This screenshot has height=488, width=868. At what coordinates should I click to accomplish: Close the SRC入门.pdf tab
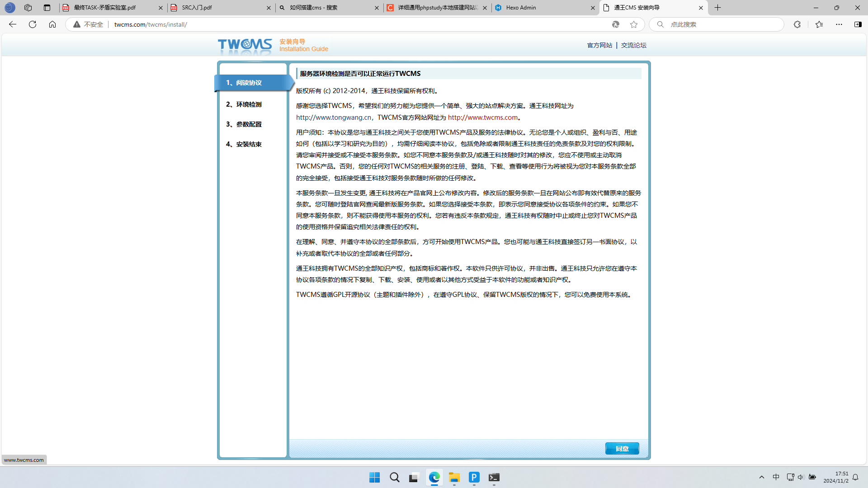(x=269, y=8)
